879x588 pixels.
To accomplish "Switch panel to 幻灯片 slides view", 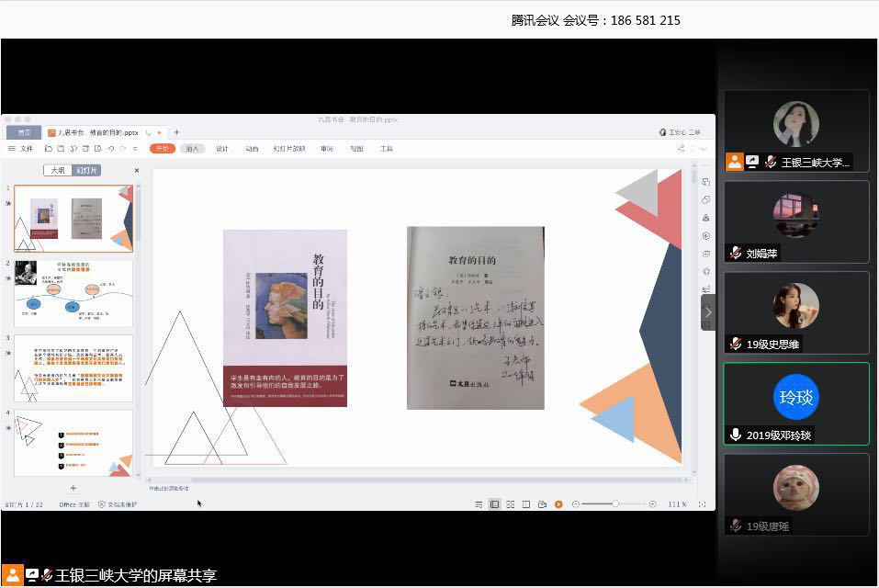I will tap(86, 170).
